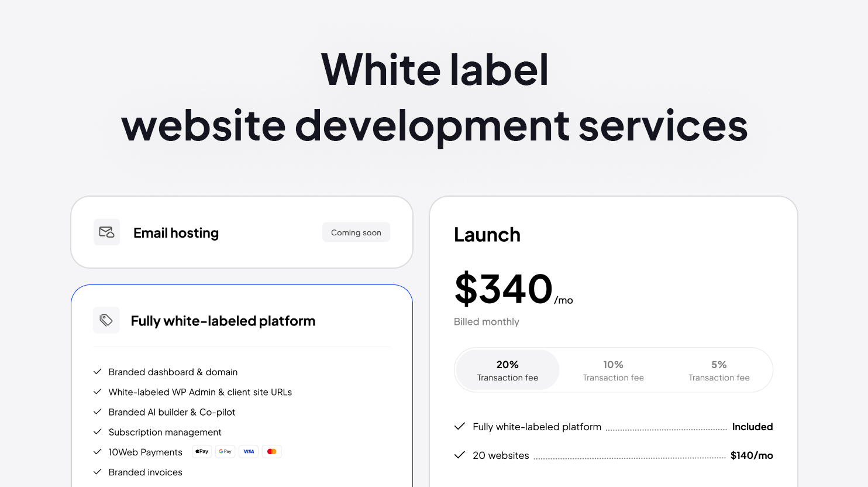Click the Branded AI builder & Co-pilot checkmark
Image resolution: width=868 pixels, height=487 pixels.
(97, 412)
